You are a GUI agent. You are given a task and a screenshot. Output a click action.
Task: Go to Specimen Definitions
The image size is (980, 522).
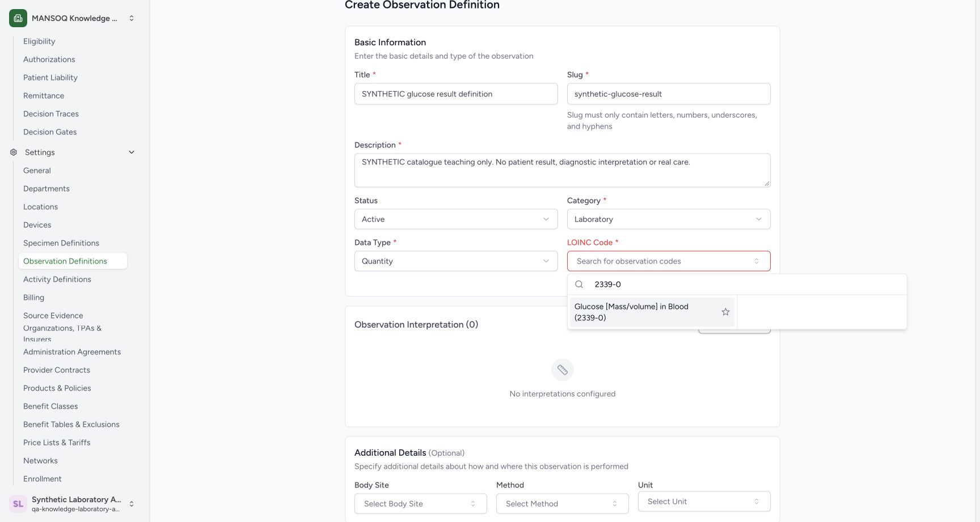pos(61,243)
